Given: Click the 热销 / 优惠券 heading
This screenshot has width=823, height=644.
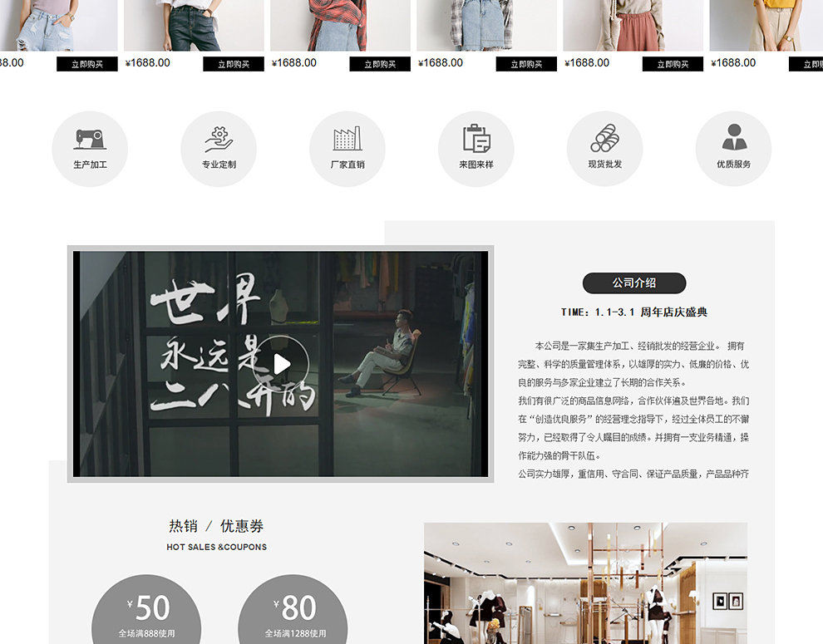Looking at the screenshot, I should coord(216,526).
